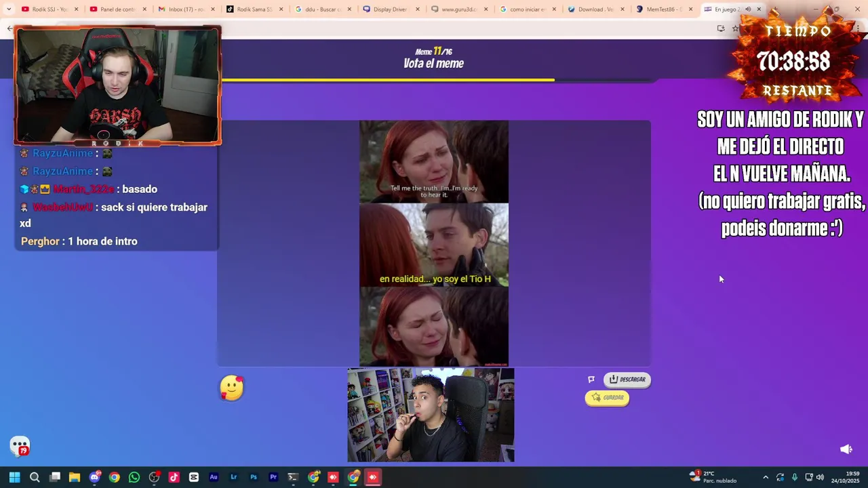Switch to the como iniciar Google tab

coord(527,9)
